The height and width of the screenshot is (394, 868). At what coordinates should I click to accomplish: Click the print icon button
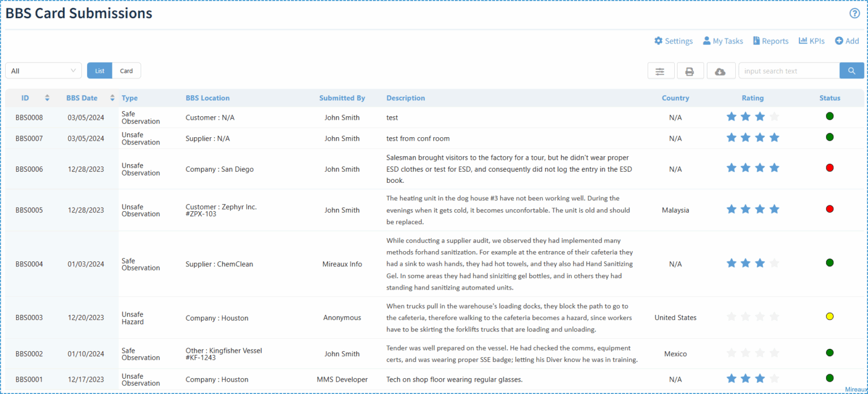coord(689,71)
